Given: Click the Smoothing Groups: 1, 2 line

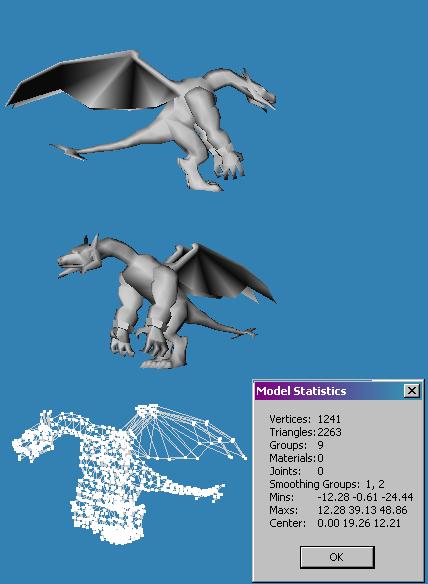Looking at the screenshot, I should click(327, 484).
